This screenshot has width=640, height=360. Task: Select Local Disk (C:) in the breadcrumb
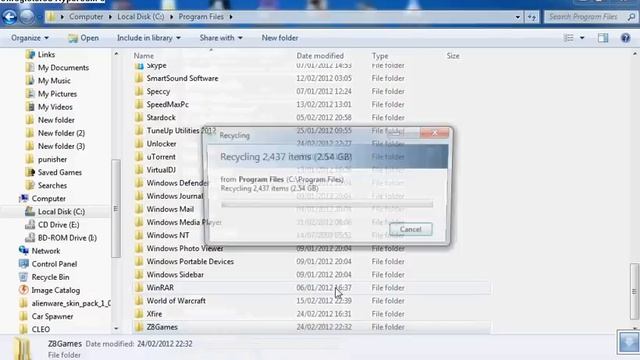[140, 17]
